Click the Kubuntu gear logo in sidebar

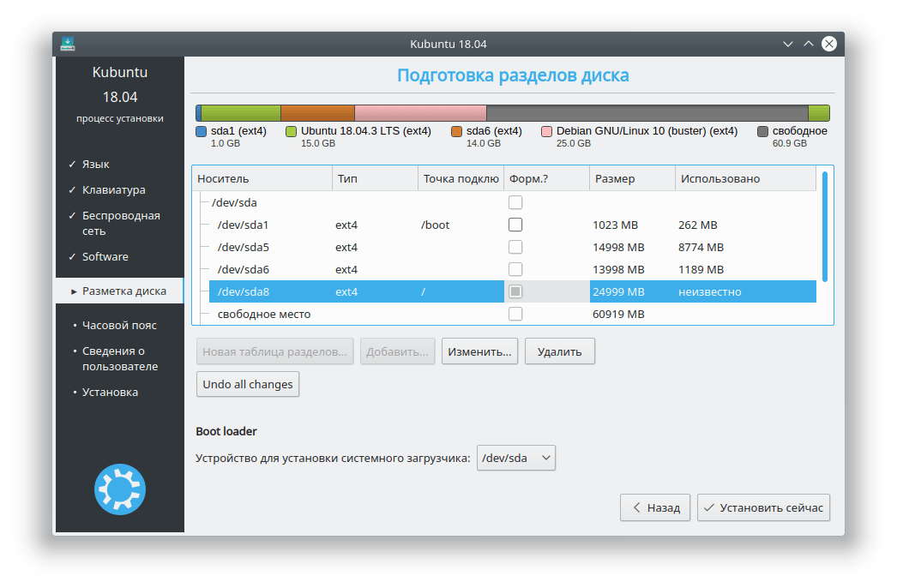(x=120, y=489)
